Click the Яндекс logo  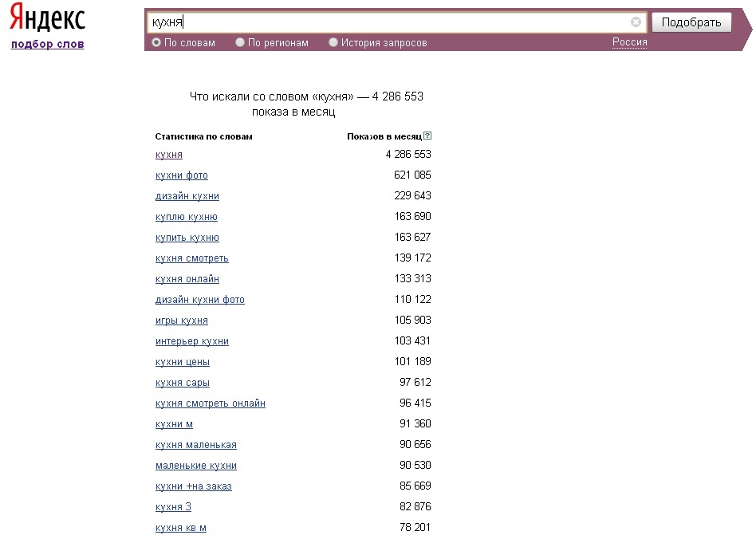coord(47,18)
